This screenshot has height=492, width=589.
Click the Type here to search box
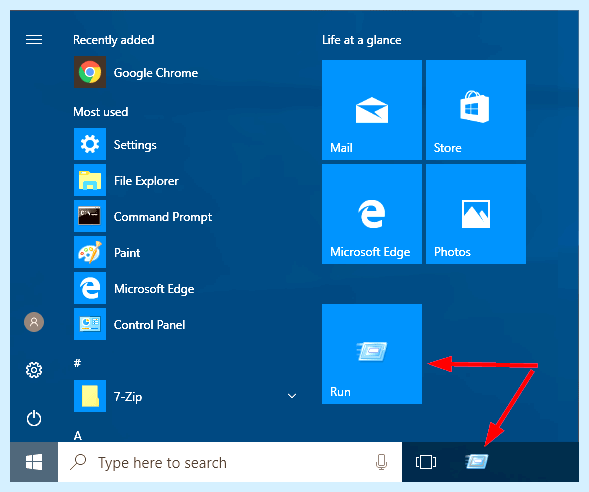click(230, 462)
